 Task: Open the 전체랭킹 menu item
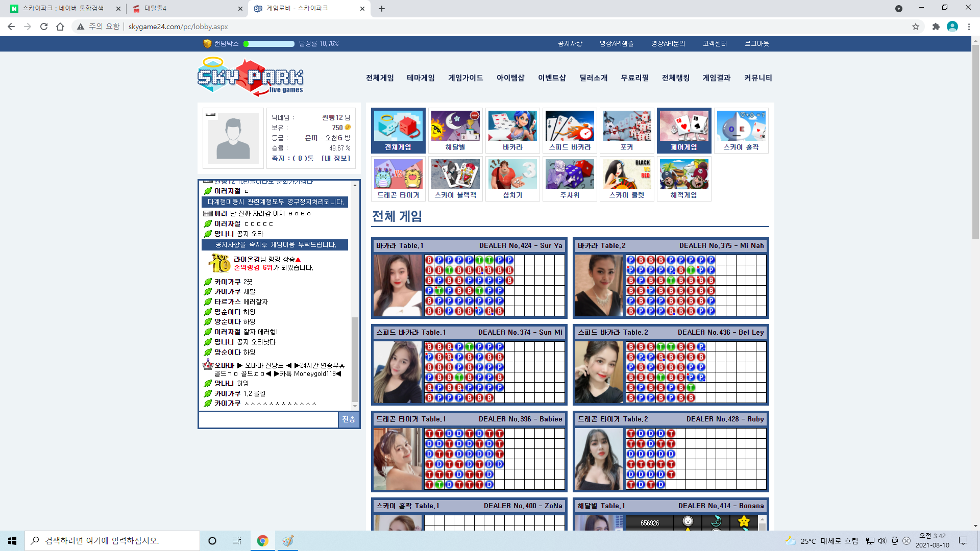pos(676,78)
